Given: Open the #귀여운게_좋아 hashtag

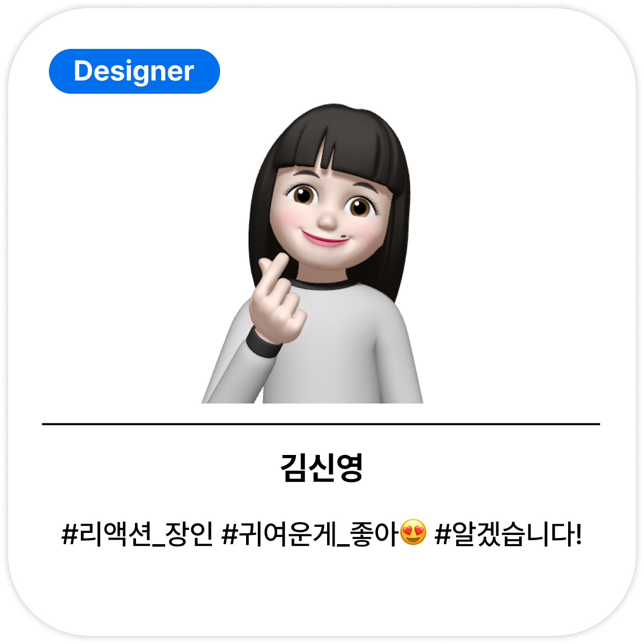Looking at the screenshot, I should pyautogui.click(x=310, y=534).
